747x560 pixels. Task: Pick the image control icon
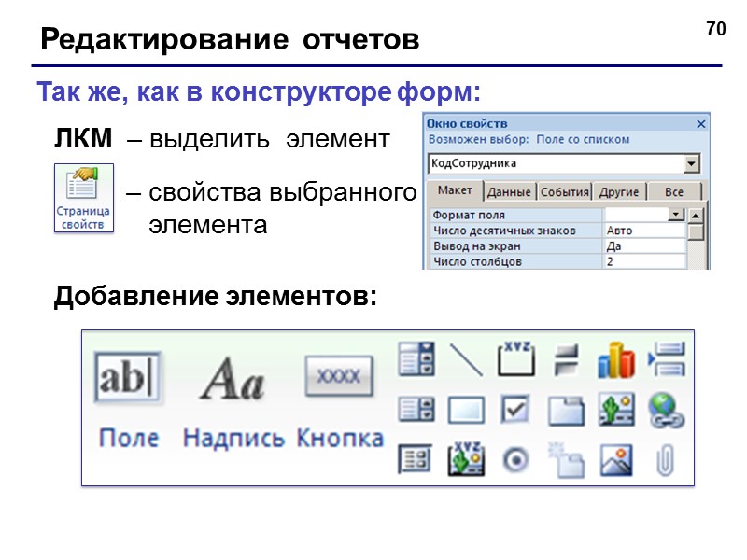click(x=616, y=460)
